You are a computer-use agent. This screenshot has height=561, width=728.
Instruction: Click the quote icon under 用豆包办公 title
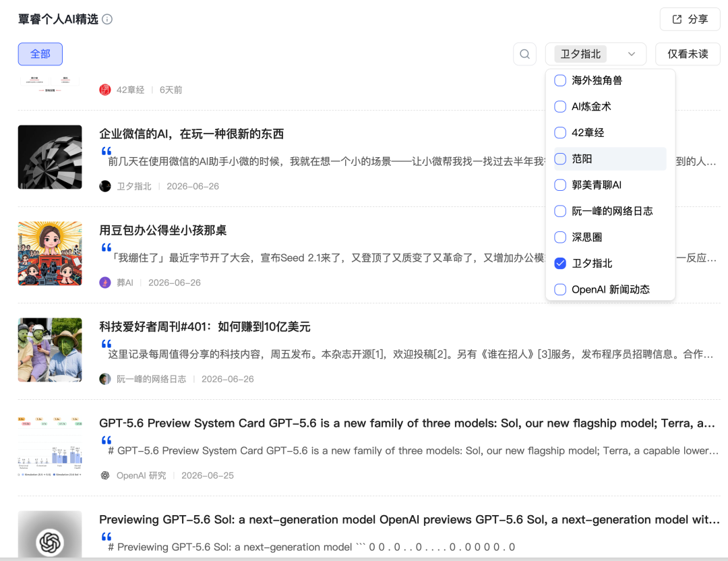click(107, 247)
